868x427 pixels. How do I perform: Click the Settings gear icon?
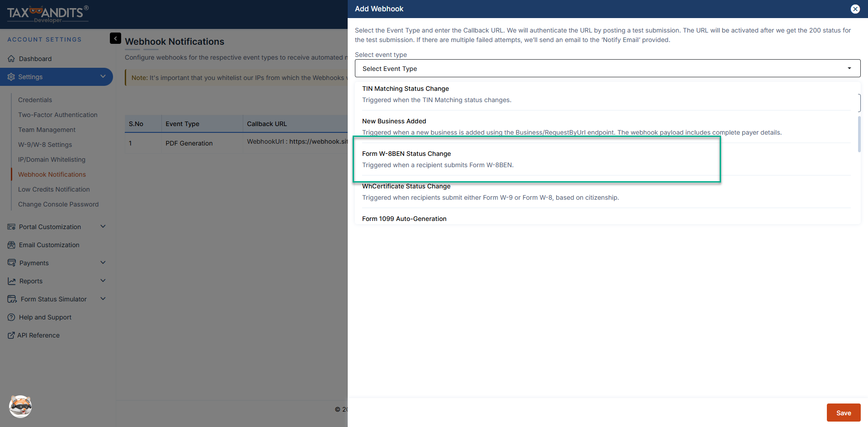click(11, 76)
